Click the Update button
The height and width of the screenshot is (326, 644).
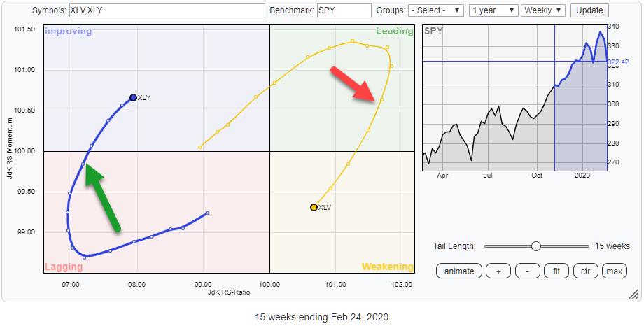(589, 10)
